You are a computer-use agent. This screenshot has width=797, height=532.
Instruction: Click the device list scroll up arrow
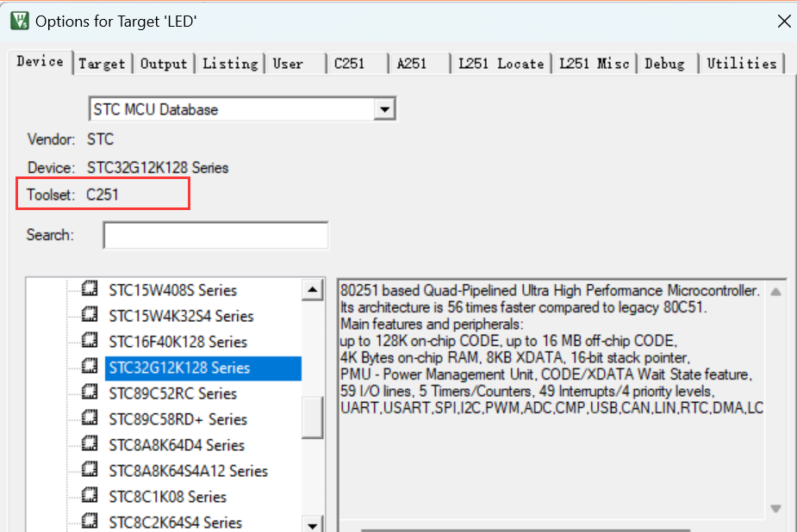pos(313,290)
